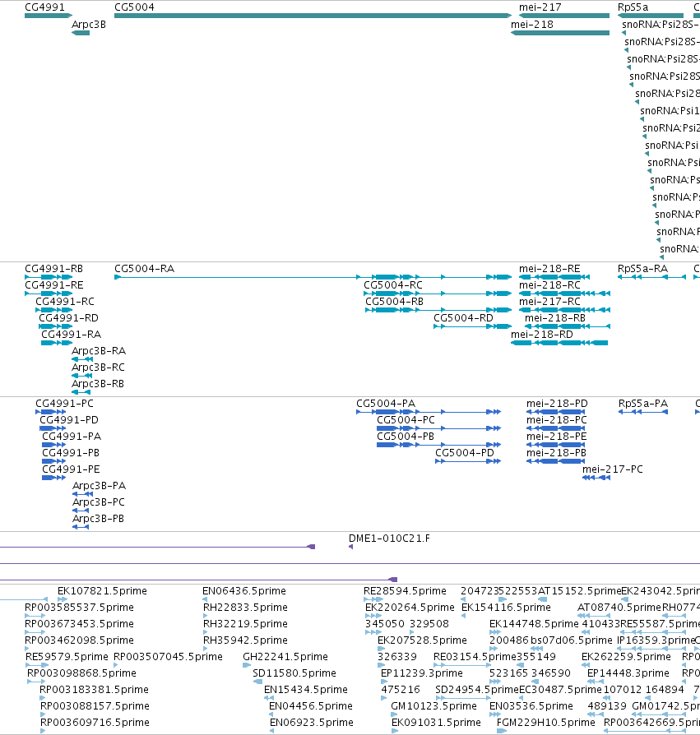Click EST FGM229H10.5prime
This screenshot has height=735, width=700.
[545, 723]
